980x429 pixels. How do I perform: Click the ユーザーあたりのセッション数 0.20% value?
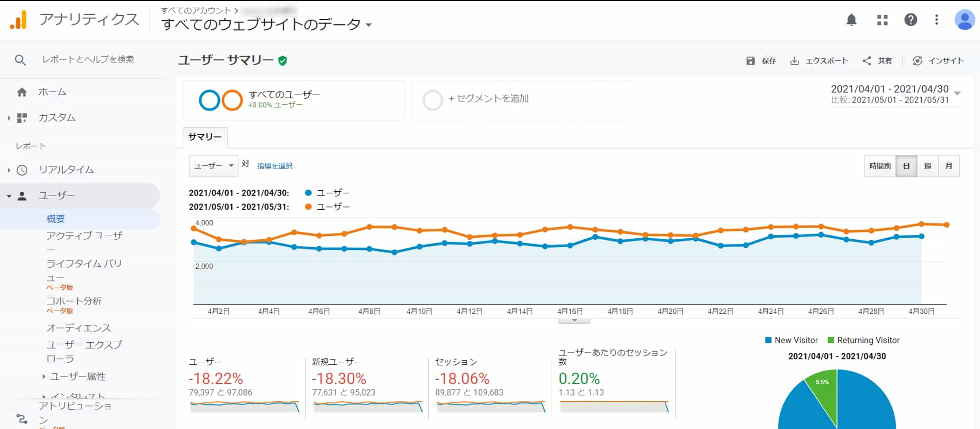pos(579,379)
